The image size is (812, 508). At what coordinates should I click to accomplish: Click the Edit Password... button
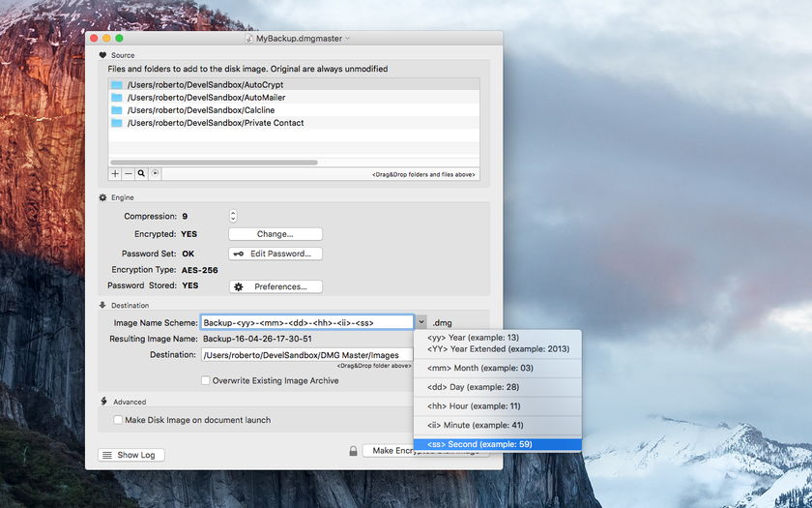pos(275,254)
